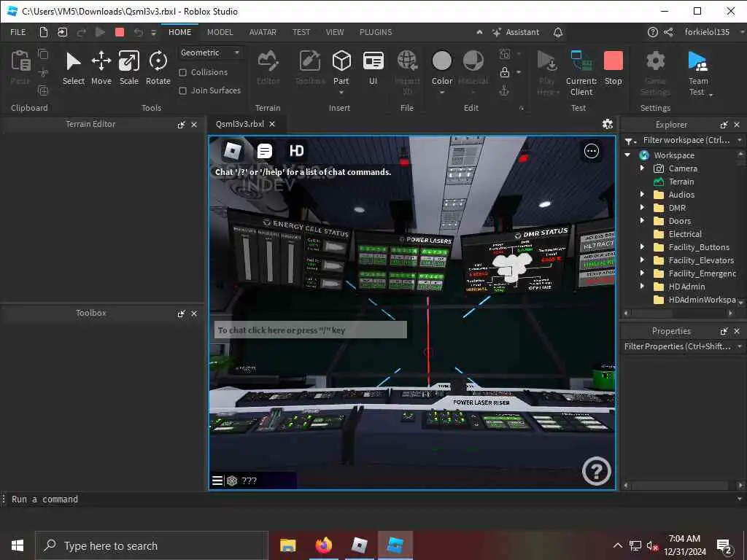This screenshot has width=747, height=560.
Task: Click the Explorer filter funnel icon
Action: pos(629,141)
